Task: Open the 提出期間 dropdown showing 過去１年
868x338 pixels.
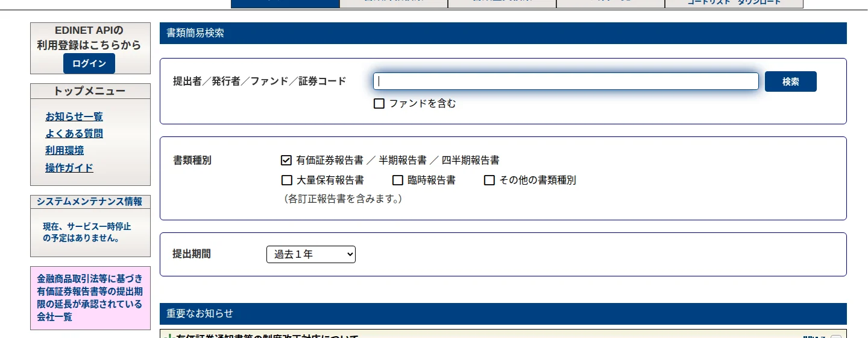Action: (311, 255)
